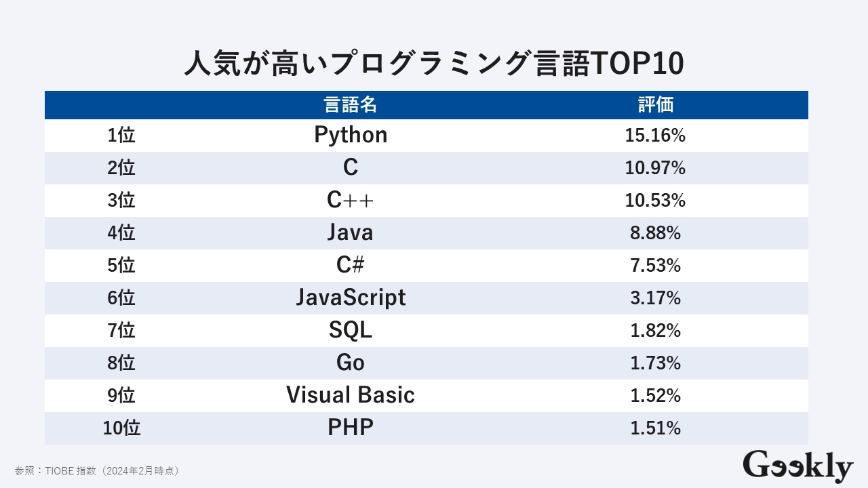Select the Visual Basic cell

point(350,395)
